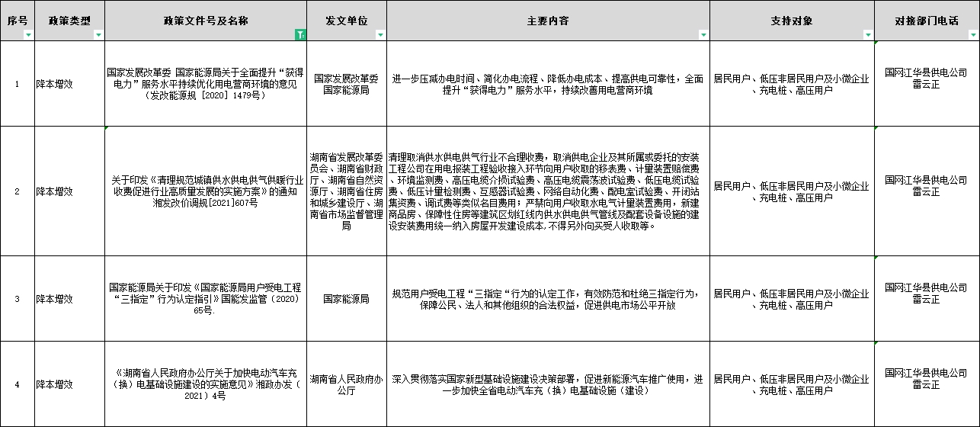Expand the 支持对象 filter arrow

[x=868, y=35]
